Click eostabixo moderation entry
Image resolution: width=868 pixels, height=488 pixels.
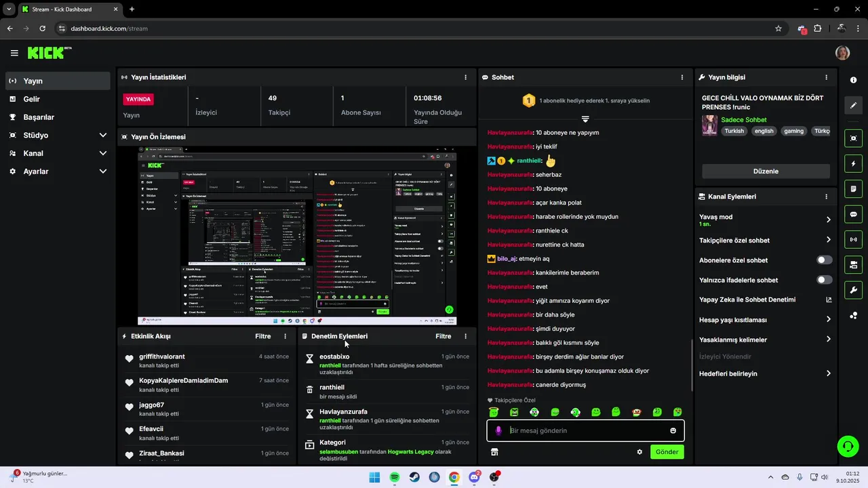point(334,357)
